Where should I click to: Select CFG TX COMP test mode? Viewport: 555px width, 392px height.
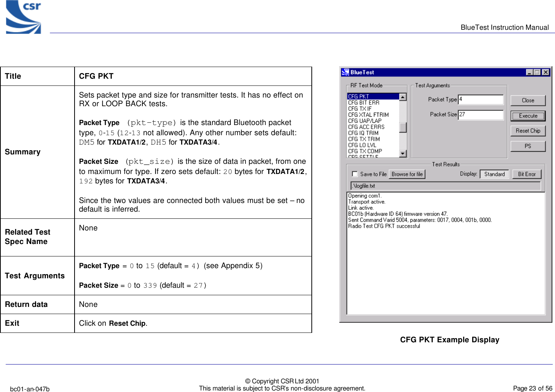click(x=365, y=151)
